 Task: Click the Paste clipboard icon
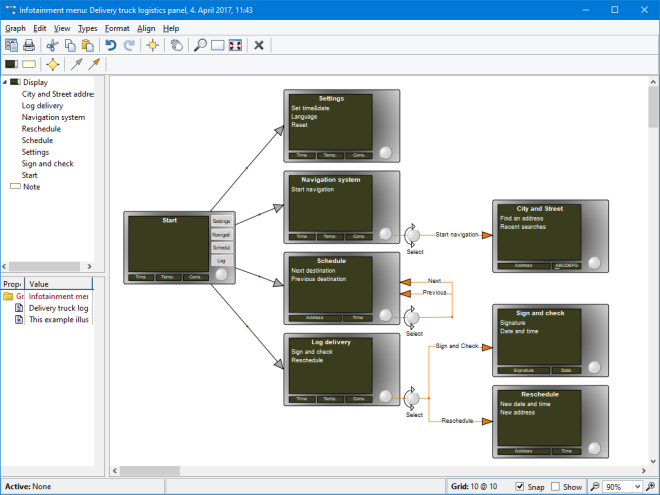[x=88, y=45]
